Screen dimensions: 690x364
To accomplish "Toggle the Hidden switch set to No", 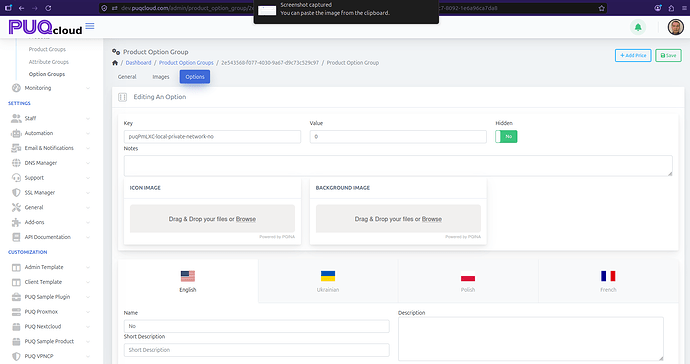I will point(506,136).
